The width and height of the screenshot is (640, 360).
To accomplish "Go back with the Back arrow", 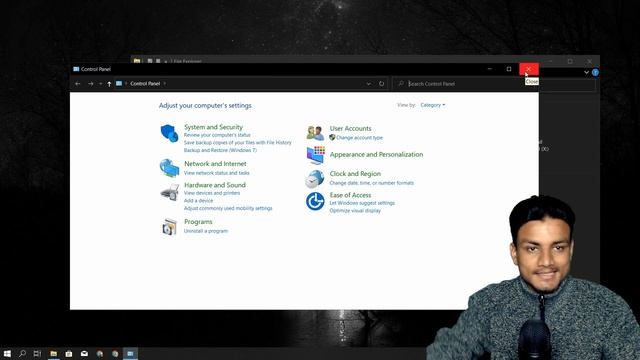I will pyautogui.click(x=78, y=84).
